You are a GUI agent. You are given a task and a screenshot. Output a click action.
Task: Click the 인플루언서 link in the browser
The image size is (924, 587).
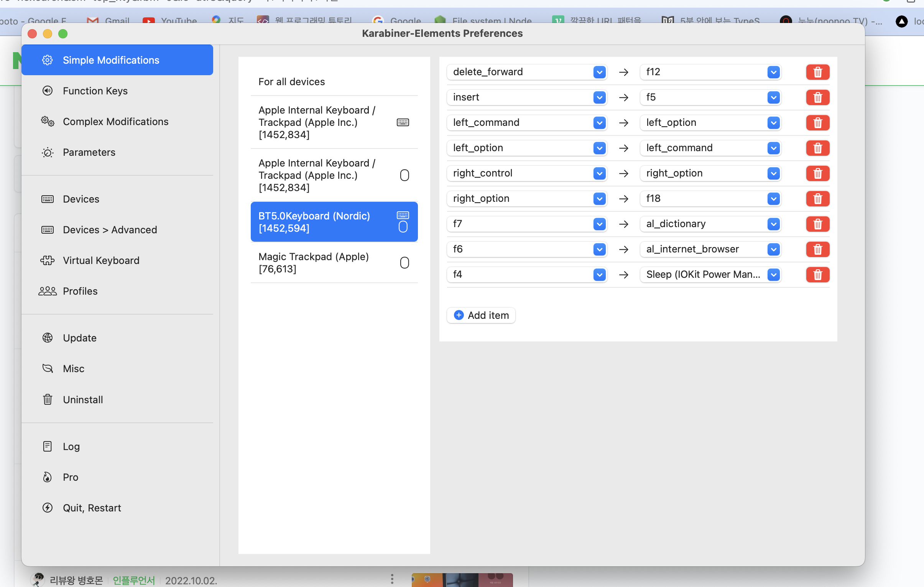click(x=133, y=580)
